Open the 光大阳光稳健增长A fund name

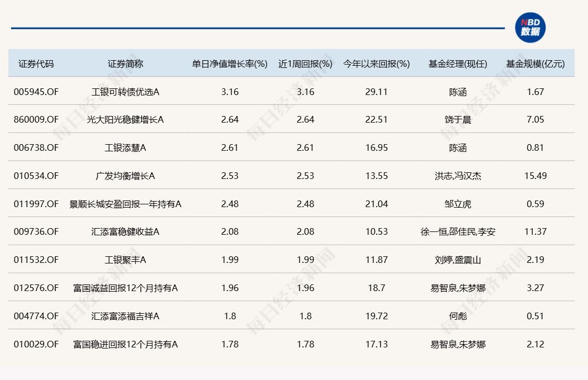coord(125,119)
